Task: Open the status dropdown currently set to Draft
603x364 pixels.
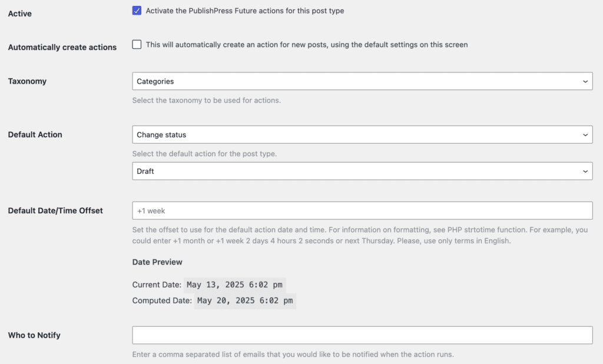Action: [362, 171]
